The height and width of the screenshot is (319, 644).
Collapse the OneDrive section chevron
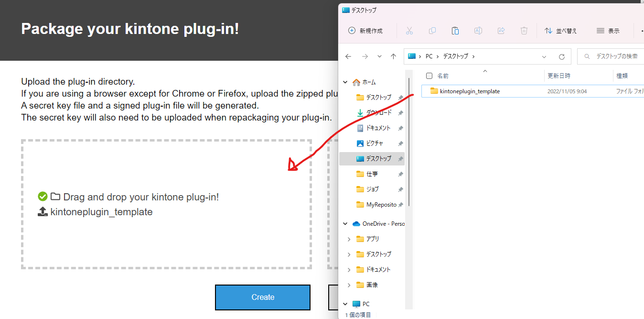pyautogui.click(x=345, y=224)
